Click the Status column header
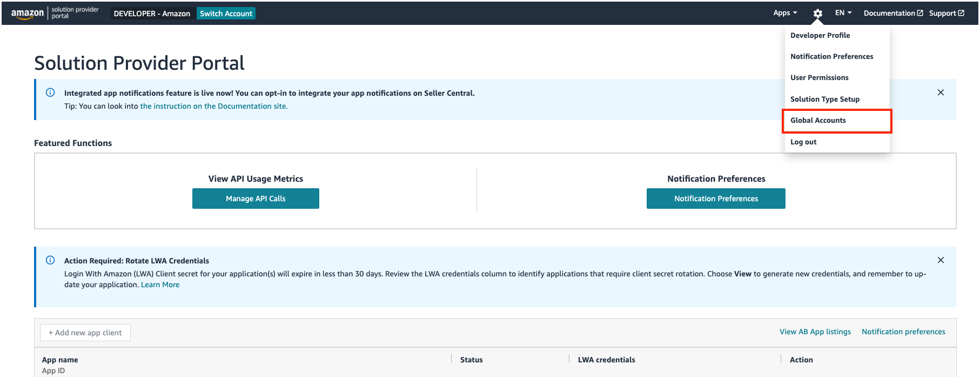The image size is (980, 377). click(x=471, y=360)
